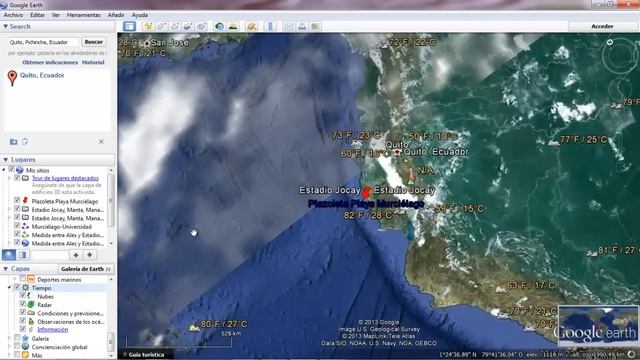Disable the Radar layer checkbox
The image size is (640, 360).
coord(23,304)
